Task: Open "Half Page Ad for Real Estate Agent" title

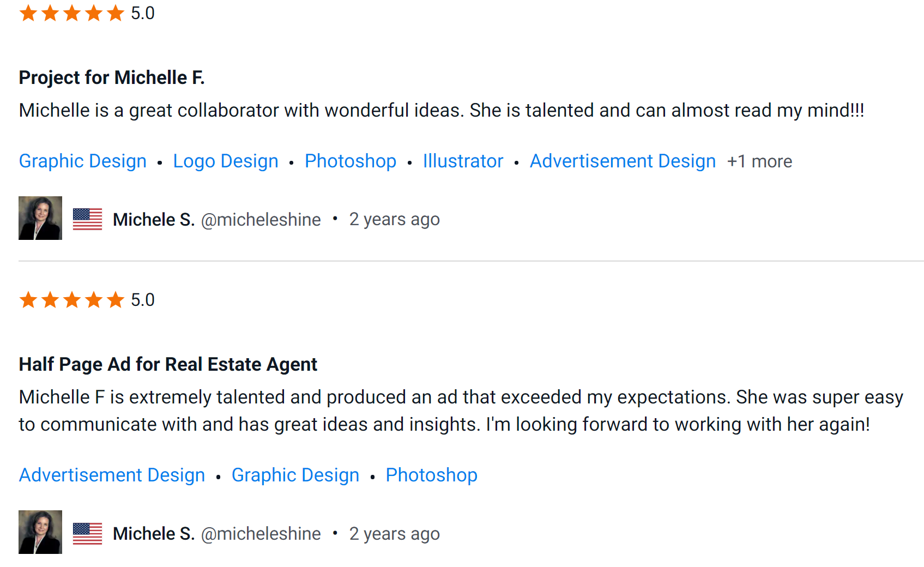Action: 168,364
